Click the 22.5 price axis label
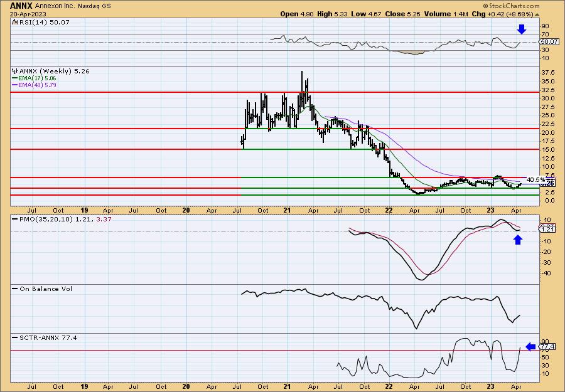This screenshot has height=392, width=565. point(549,124)
